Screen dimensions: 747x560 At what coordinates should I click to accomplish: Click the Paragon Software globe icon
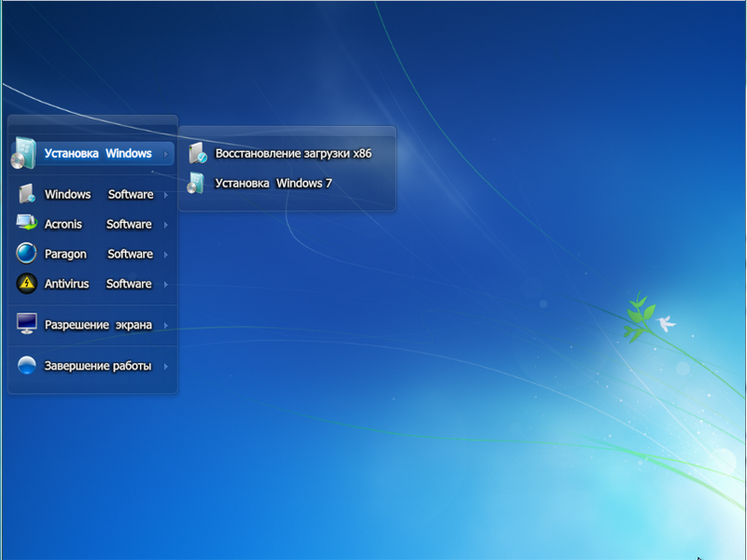[x=26, y=253]
